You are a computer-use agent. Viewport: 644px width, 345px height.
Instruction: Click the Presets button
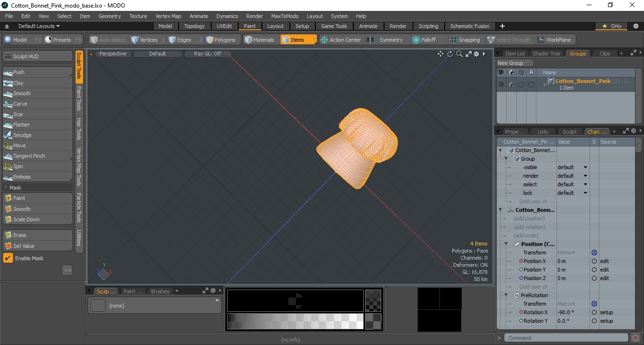pyautogui.click(x=64, y=40)
